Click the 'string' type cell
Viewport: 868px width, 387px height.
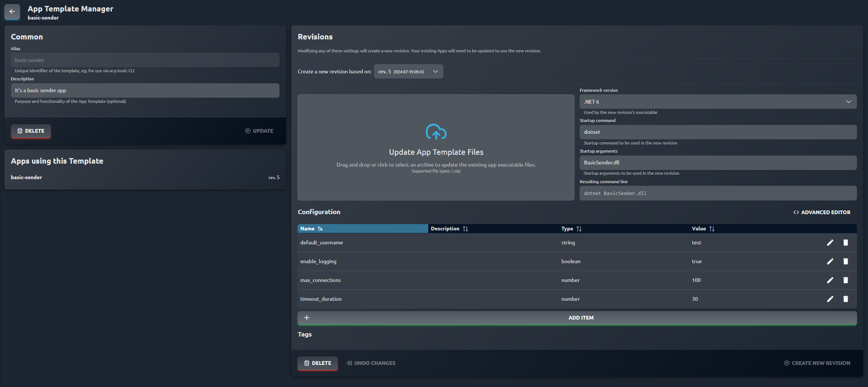click(x=568, y=243)
